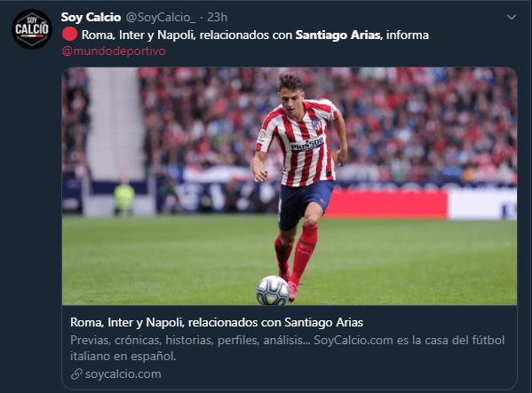
Task: Click the card description starting with Previas, crónicas
Action: (288, 348)
